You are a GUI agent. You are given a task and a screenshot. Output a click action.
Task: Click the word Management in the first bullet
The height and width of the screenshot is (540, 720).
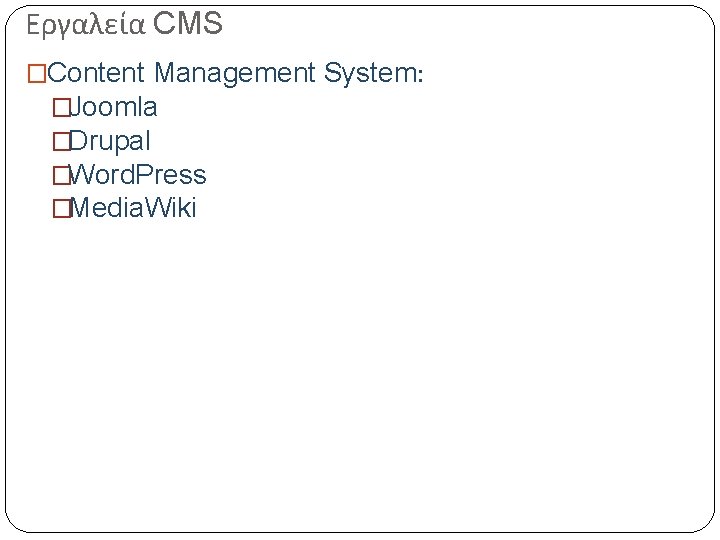click(x=235, y=73)
